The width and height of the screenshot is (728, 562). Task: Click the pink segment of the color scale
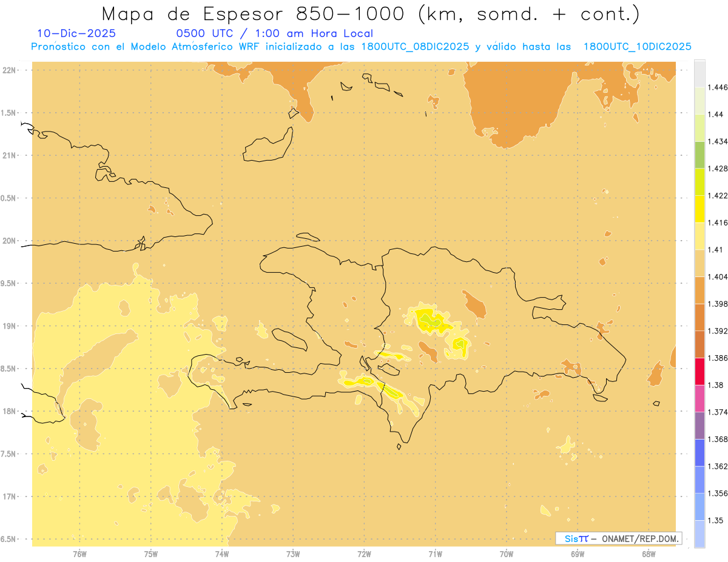(699, 398)
